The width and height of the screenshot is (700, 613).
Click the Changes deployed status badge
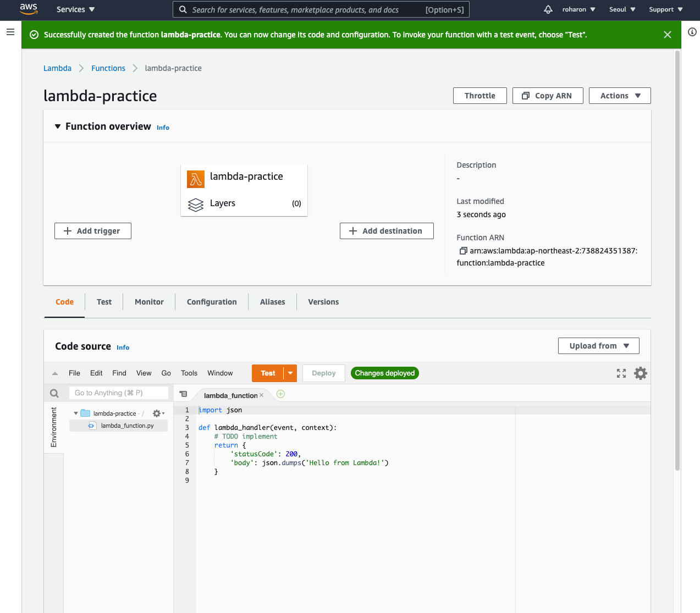pyautogui.click(x=385, y=373)
